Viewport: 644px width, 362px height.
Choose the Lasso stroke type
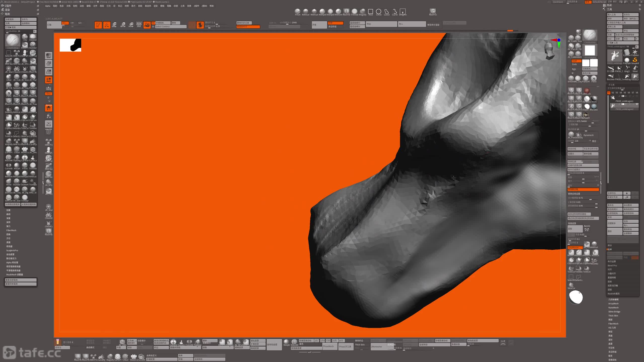(387, 12)
